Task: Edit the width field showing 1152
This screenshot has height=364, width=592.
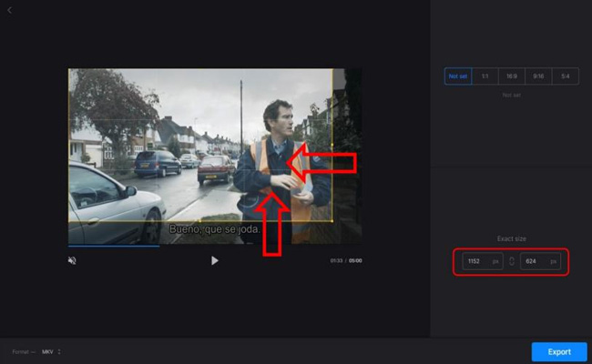Action: [x=483, y=261]
